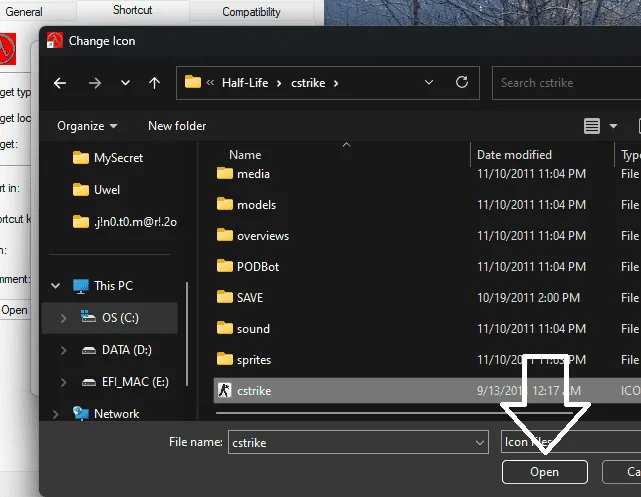Image resolution: width=641 pixels, height=497 pixels.
Task: Select Half-Life in the breadcrumb path
Action: 245,83
